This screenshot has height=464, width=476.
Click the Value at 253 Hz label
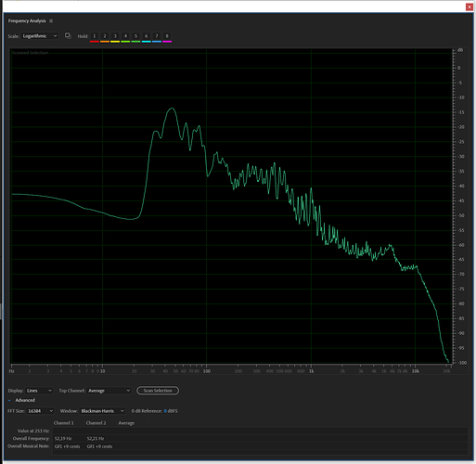tap(33, 431)
